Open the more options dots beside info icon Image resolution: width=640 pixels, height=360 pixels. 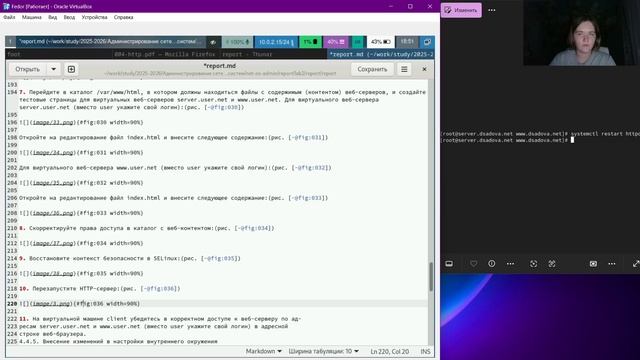point(510,264)
